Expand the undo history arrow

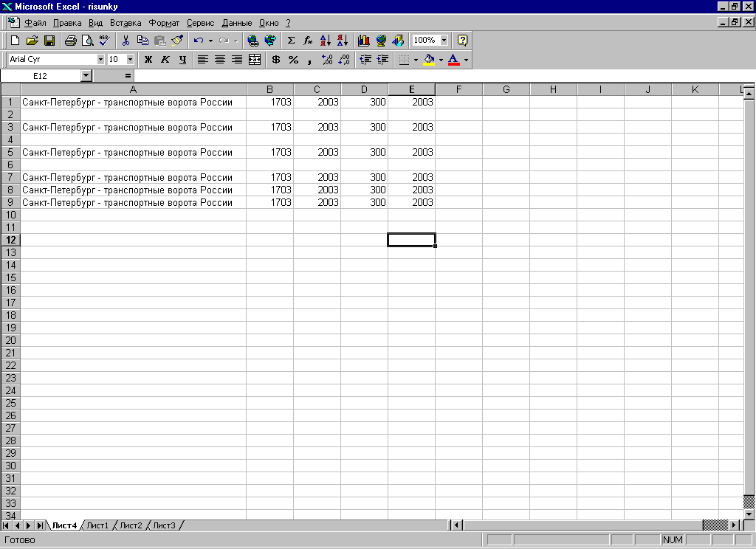(x=210, y=41)
